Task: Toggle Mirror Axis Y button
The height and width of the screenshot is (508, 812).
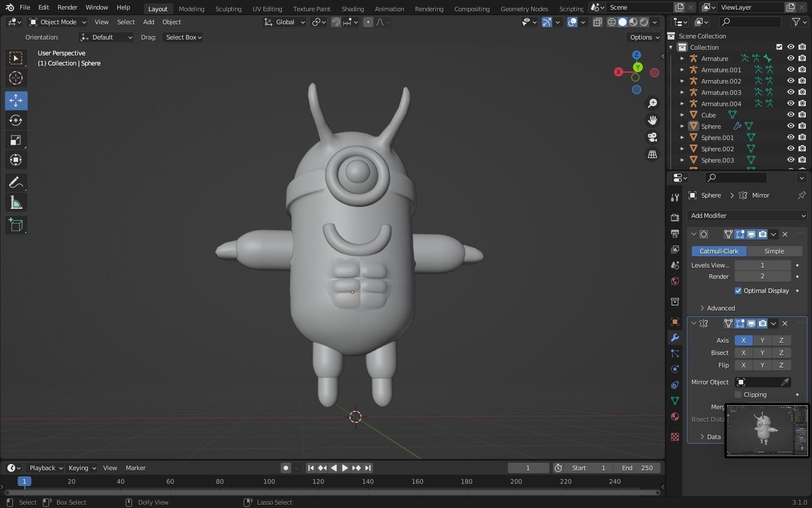Action: 762,340
